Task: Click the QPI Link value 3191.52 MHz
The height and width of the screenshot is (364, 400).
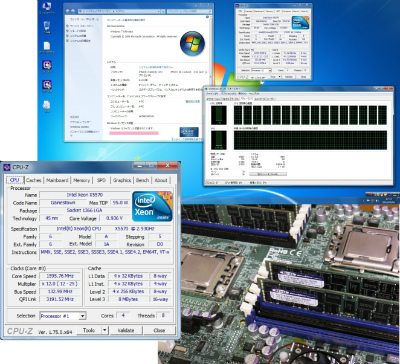Action: point(60,299)
